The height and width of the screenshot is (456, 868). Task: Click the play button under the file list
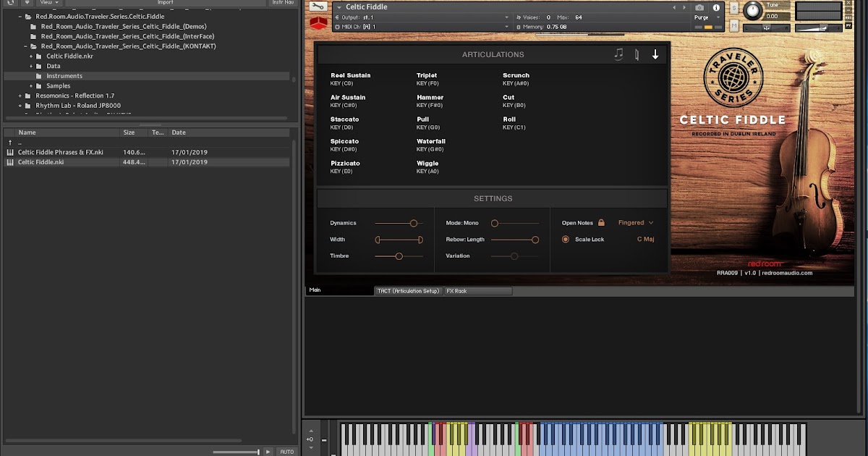[x=268, y=452]
